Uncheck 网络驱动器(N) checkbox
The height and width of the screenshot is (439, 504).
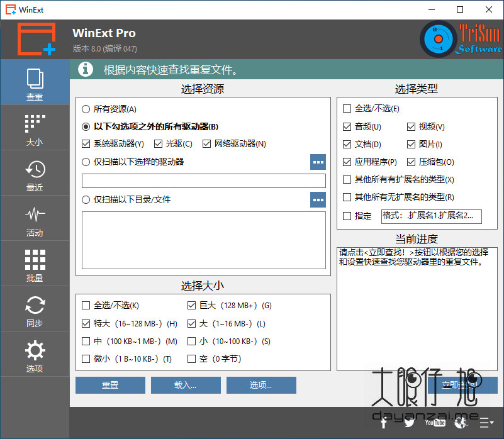(234, 143)
